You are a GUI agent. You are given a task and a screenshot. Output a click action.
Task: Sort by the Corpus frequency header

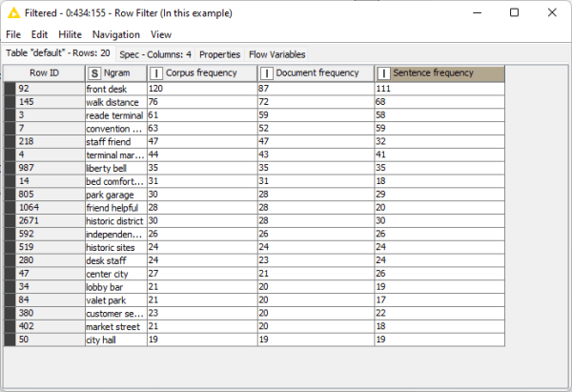point(202,73)
